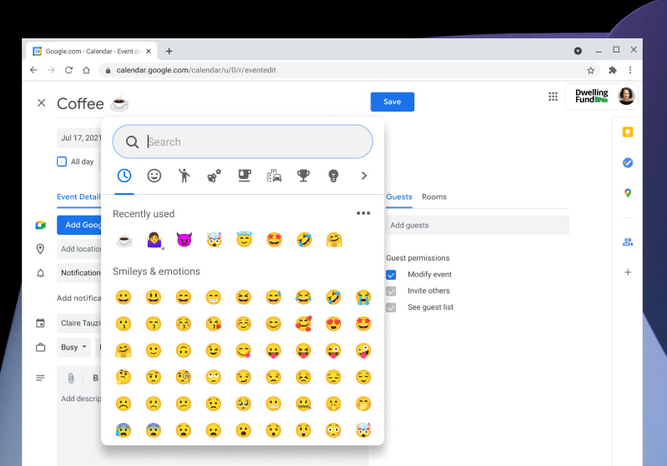Select the heart eyes emoji

click(x=333, y=324)
